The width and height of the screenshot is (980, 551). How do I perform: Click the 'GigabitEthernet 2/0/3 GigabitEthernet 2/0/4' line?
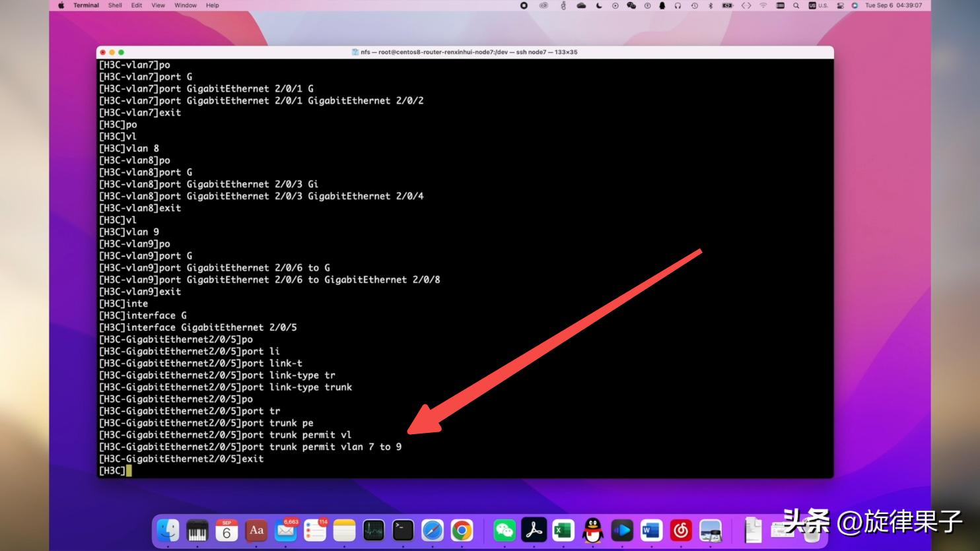tap(261, 196)
